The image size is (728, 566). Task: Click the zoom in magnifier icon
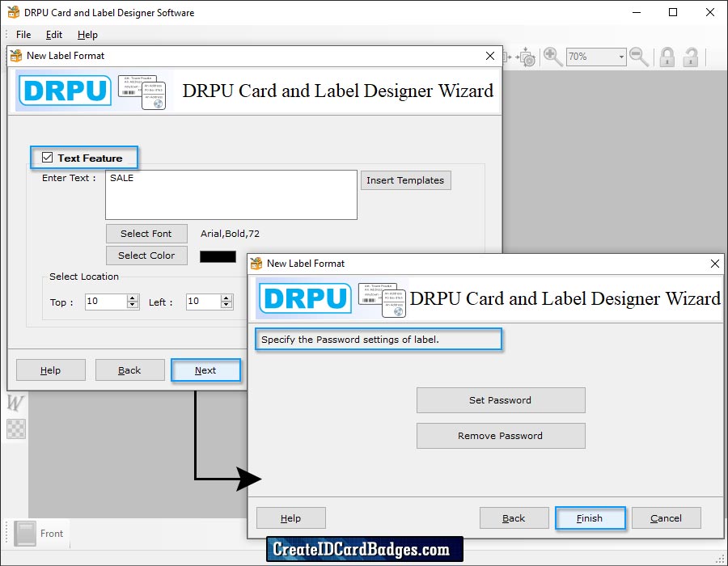552,57
